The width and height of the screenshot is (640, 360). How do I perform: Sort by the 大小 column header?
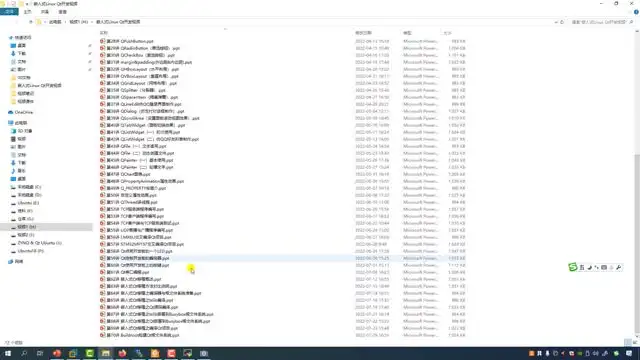click(x=447, y=33)
